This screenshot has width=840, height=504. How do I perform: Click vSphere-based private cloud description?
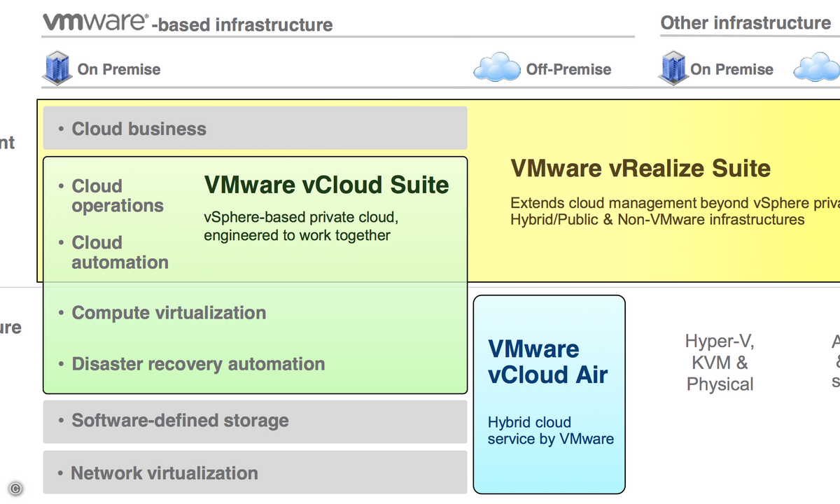[x=301, y=226]
